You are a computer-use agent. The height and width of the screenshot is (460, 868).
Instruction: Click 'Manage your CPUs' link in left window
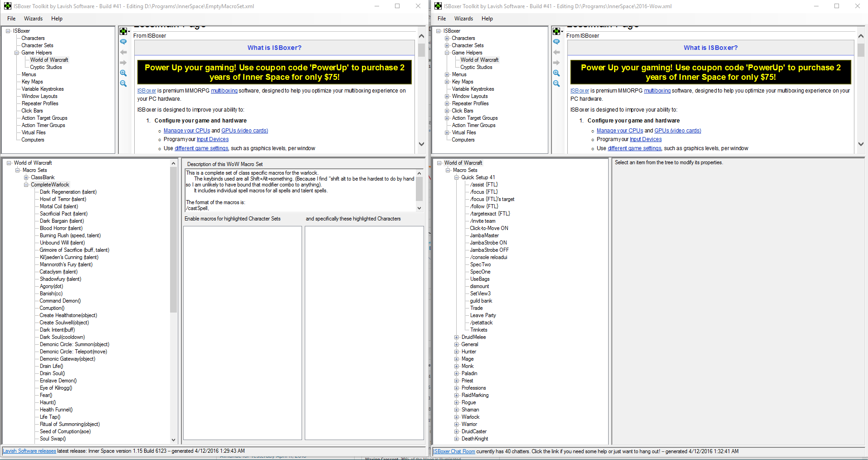click(187, 131)
